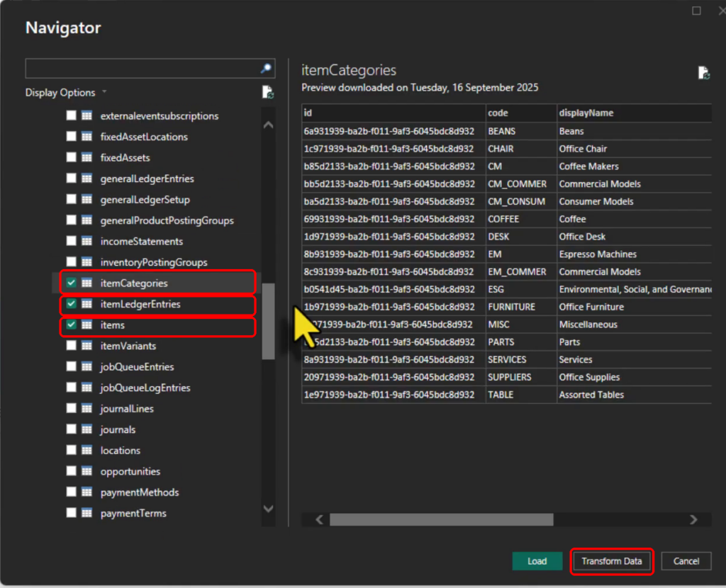726x588 pixels.
Task: Click the Transform Data button
Action: click(x=612, y=561)
